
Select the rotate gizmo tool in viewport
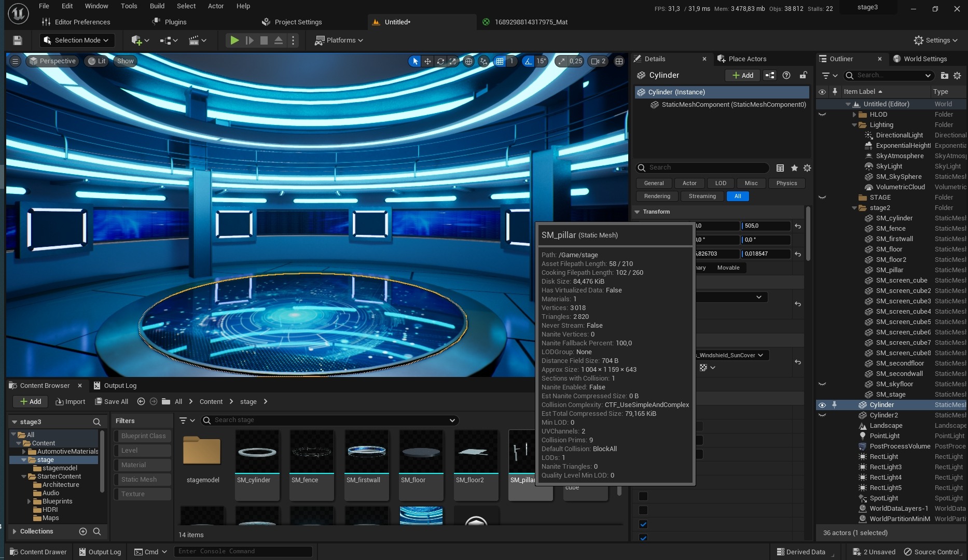440,61
